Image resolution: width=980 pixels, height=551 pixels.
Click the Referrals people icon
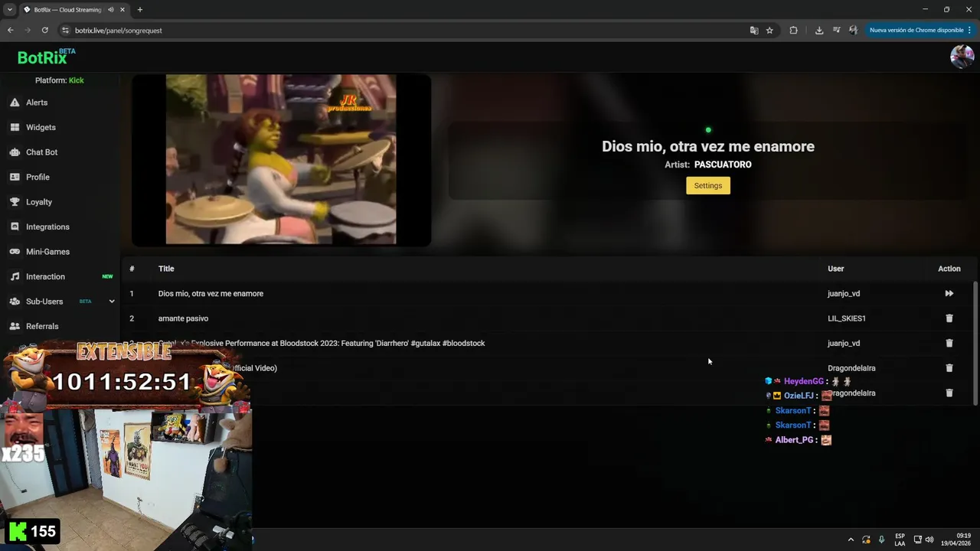point(15,326)
